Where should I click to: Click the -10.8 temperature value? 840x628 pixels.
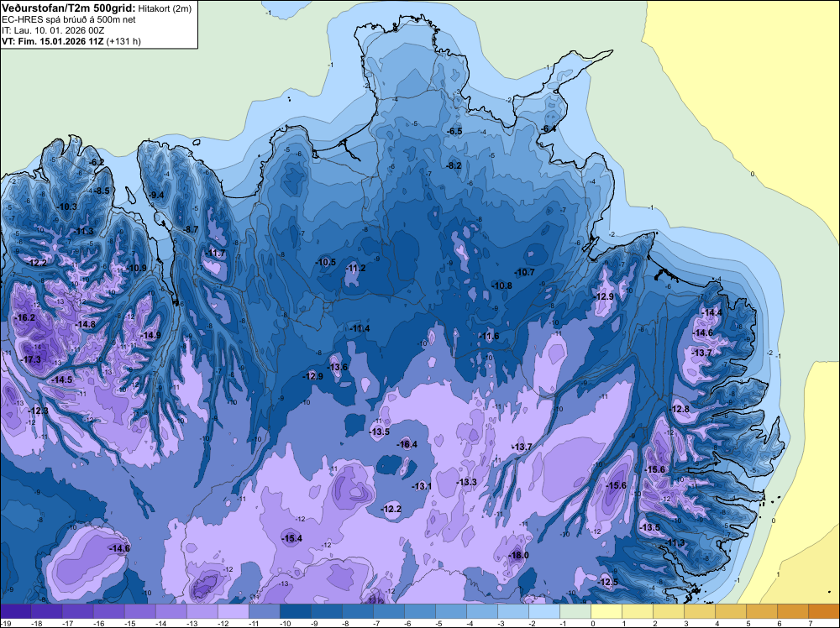(502, 286)
